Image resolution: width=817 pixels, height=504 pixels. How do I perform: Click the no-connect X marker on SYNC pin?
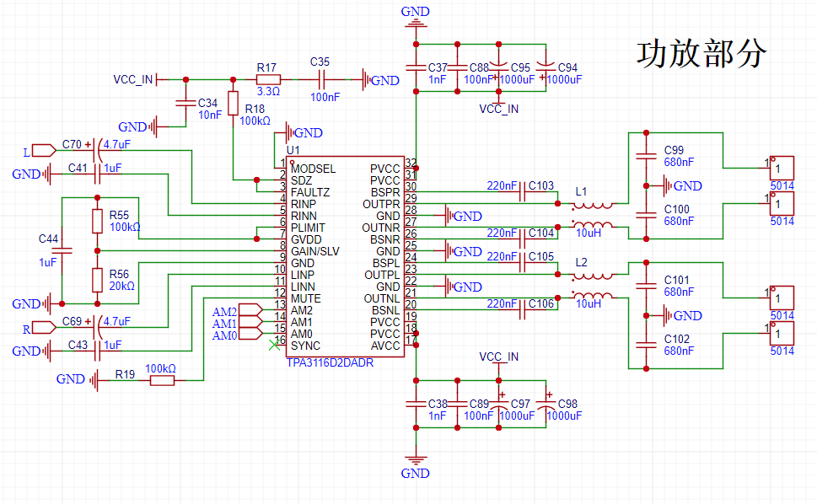click(x=272, y=346)
